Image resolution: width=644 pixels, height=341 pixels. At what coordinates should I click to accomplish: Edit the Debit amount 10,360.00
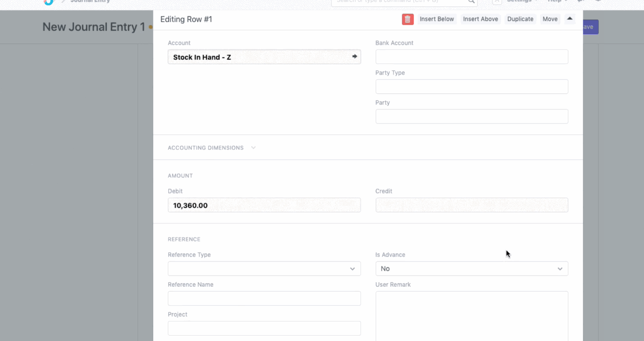[x=264, y=205]
